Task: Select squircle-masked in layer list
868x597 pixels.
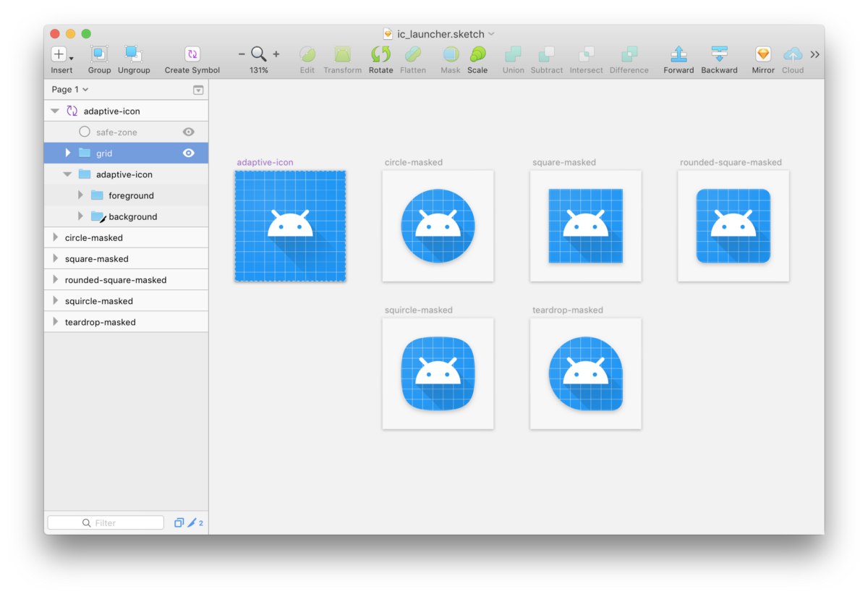Action: tap(126, 300)
